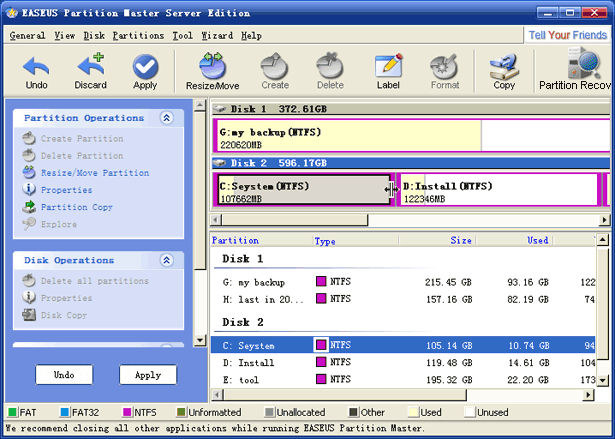
Task: Open the Wizard menu
Action: pos(217,35)
